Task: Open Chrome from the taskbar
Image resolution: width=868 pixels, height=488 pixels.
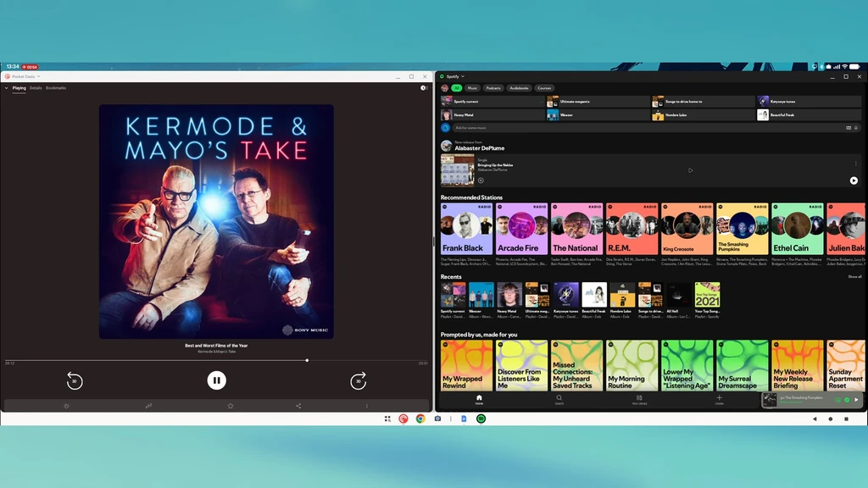Action: pyautogui.click(x=420, y=419)
